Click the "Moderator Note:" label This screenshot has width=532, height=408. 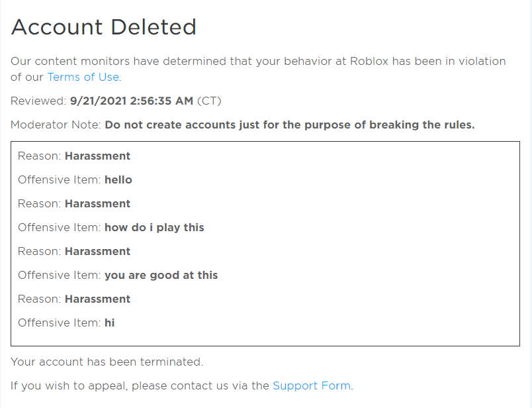(56, 125)
